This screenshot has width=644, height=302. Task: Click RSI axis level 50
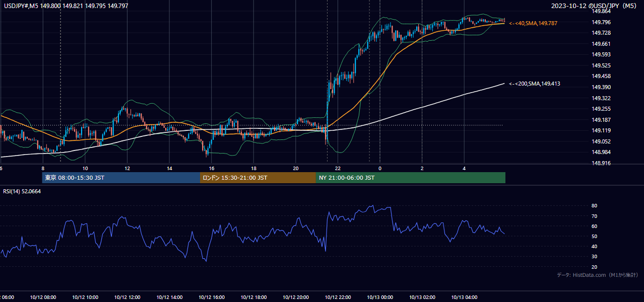[x=594, y=237]
